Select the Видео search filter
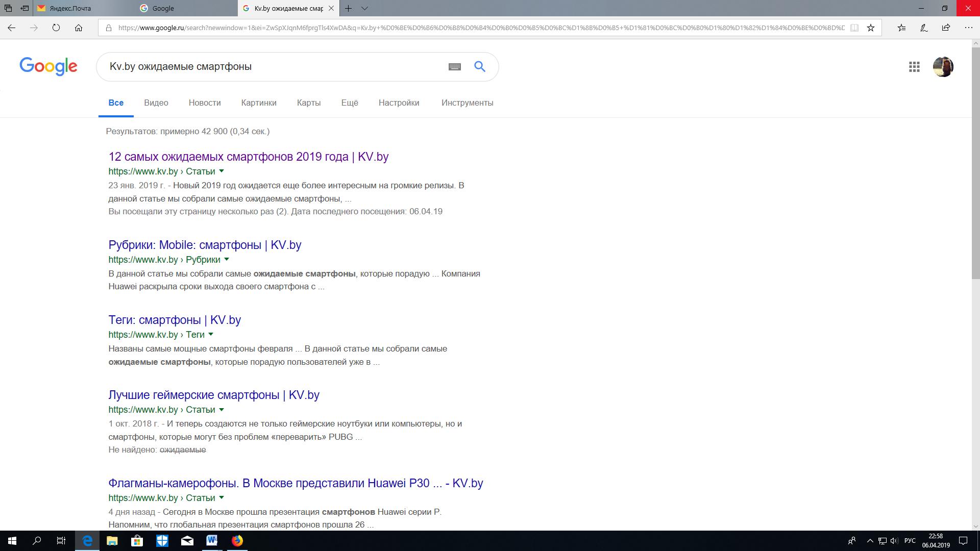This screenshot has height=551, width=980. 156,103
